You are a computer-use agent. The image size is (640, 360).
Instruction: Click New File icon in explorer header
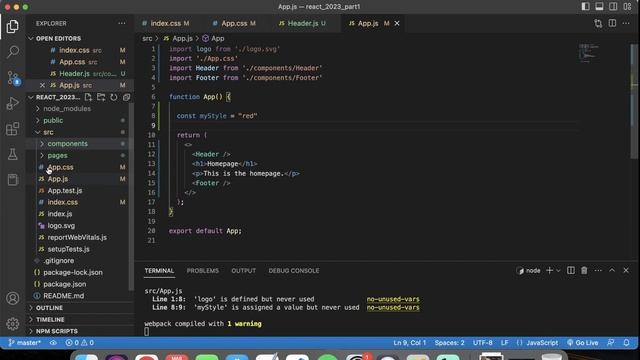[88, 97]
